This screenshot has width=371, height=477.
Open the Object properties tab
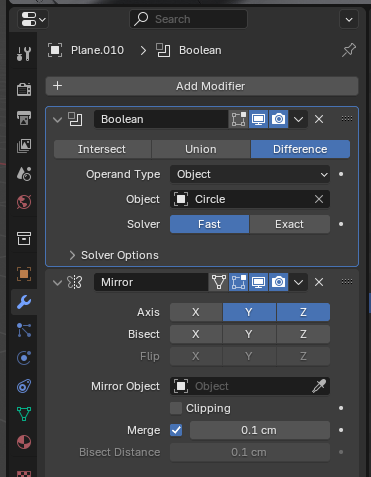click(x=24, y=274)
